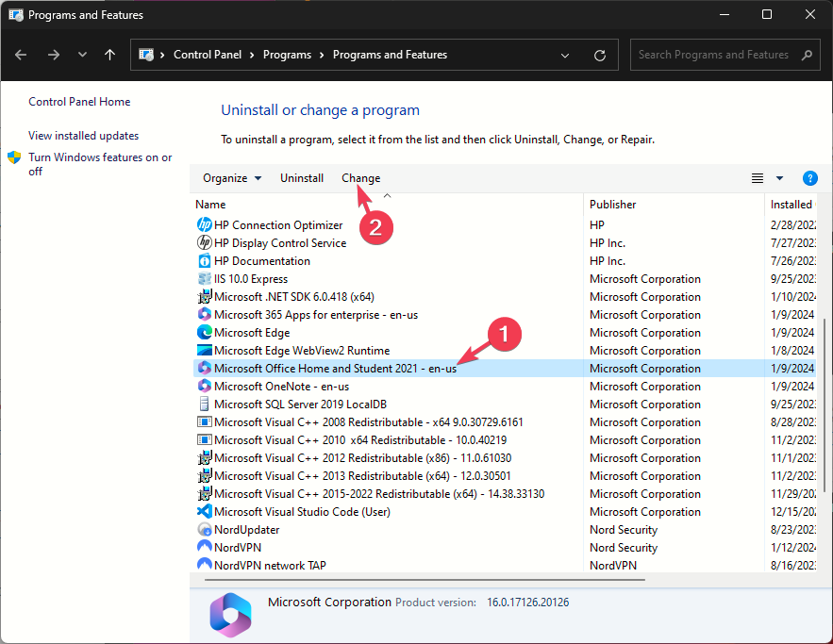Click the HP Connection Optimizer icon
Screen dimensions: 833x644
click(x=204, y=225)
